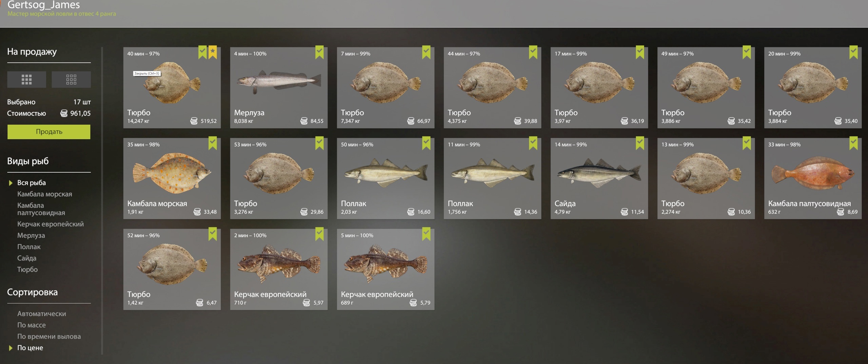This screenshot has height=364, width=868.
Task: Switch to outlined small grid view icon
Action: 71,80
